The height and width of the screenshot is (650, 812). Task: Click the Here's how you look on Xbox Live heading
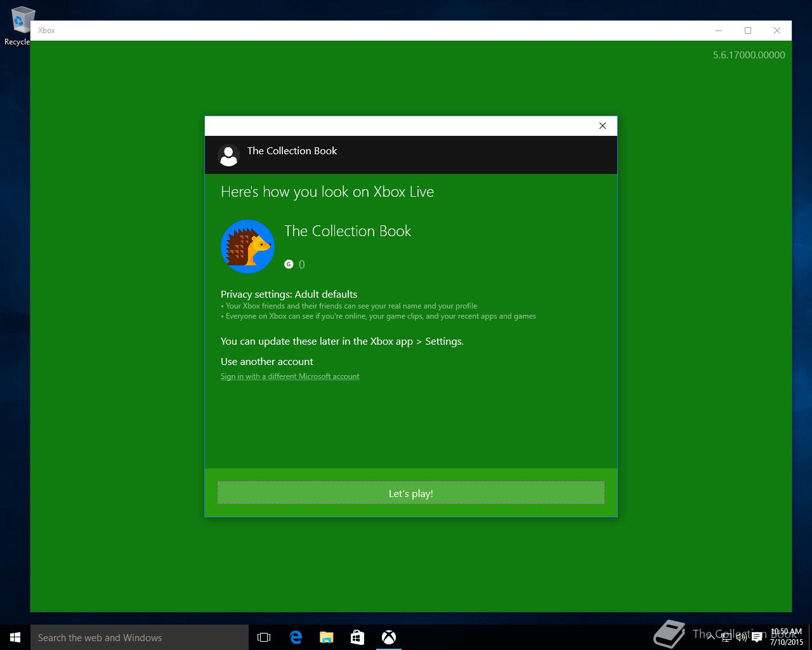pos(327,192)
